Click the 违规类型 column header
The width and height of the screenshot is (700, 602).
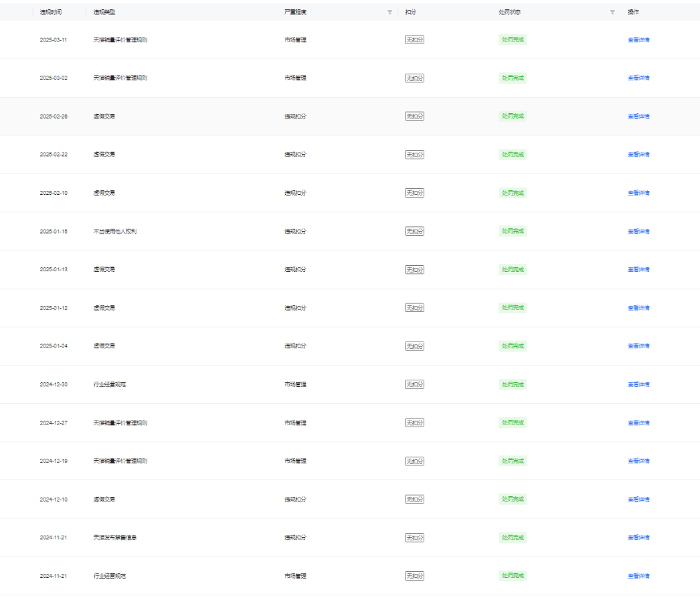click(104, 12)
